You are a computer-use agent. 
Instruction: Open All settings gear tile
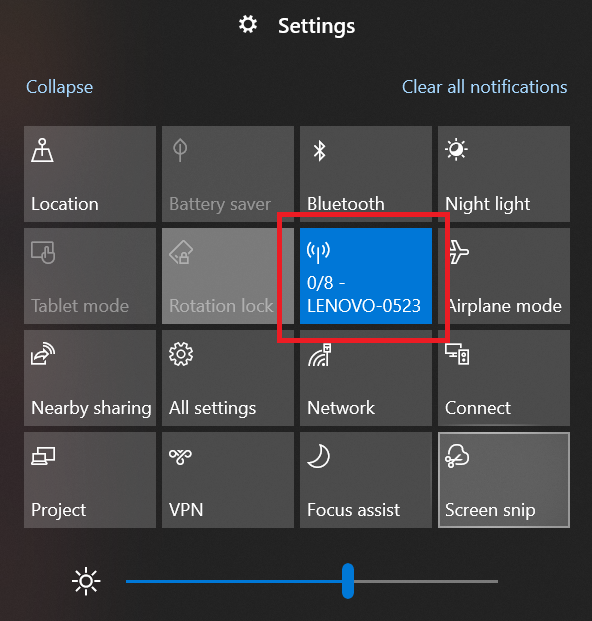(x=228, y=378)
